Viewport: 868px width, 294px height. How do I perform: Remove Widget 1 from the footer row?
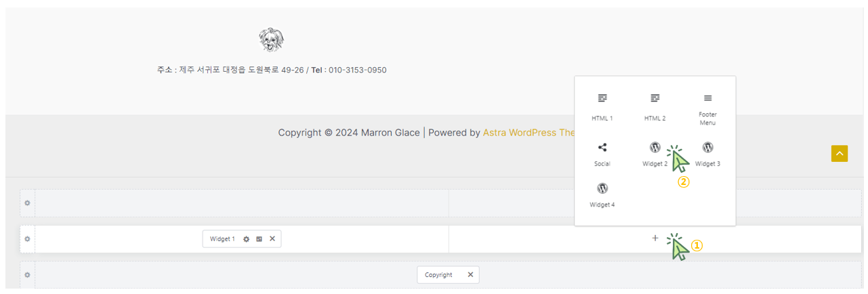(272, 239)
